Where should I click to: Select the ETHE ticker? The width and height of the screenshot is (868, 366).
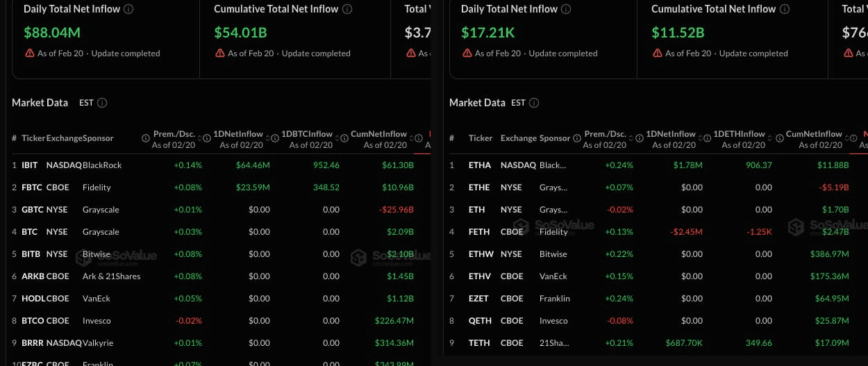pos(479,188)
